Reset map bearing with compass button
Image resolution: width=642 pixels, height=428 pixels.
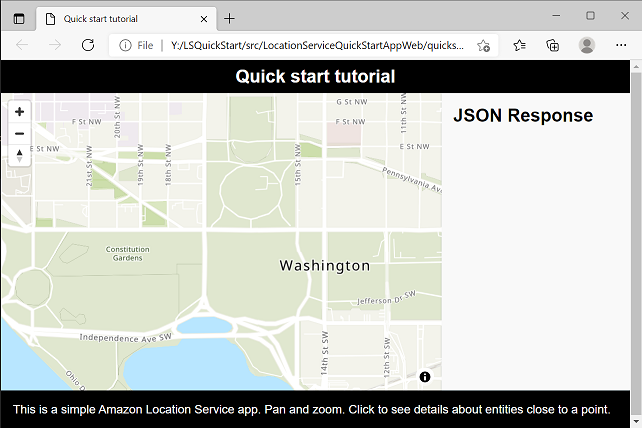click(x=19, y=155)
